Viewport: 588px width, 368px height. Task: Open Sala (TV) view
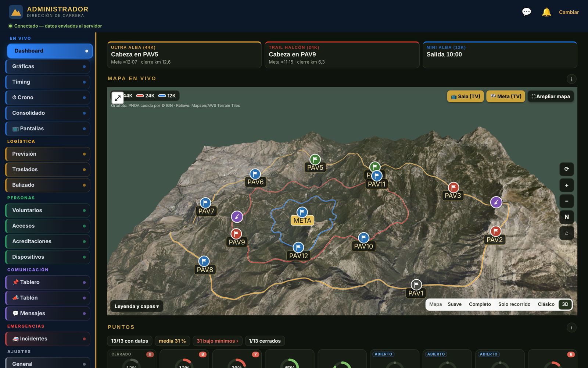[x=466, y=96]
